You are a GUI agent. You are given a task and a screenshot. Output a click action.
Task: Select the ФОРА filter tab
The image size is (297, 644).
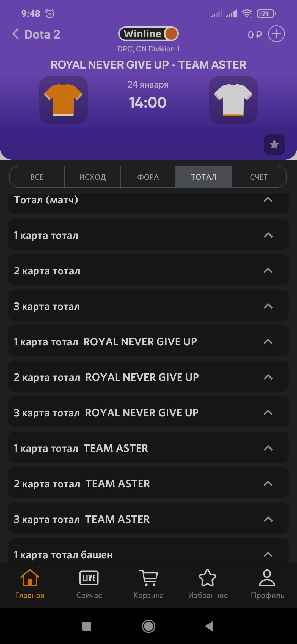coord(148,177)
